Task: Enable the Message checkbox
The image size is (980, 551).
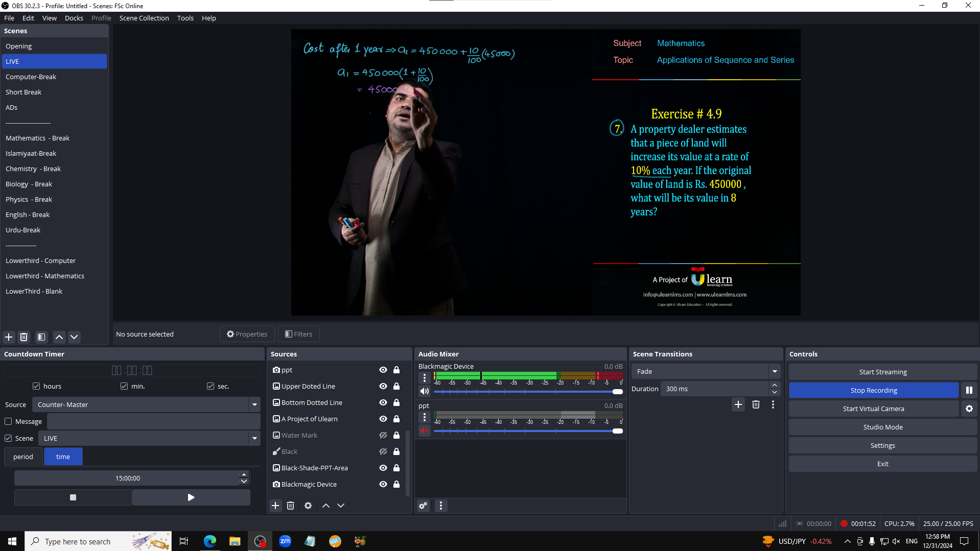Action: pyautogui.click(x=8, y=421)
